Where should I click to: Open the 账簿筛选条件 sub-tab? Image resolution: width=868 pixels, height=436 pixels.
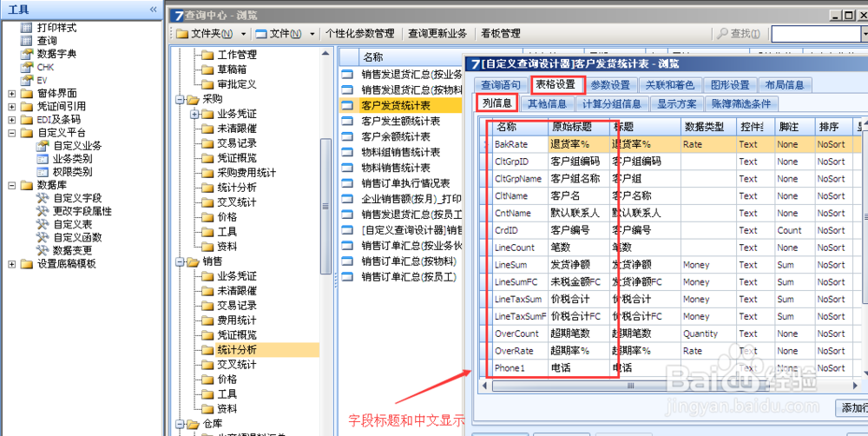(x=740, y=103)
